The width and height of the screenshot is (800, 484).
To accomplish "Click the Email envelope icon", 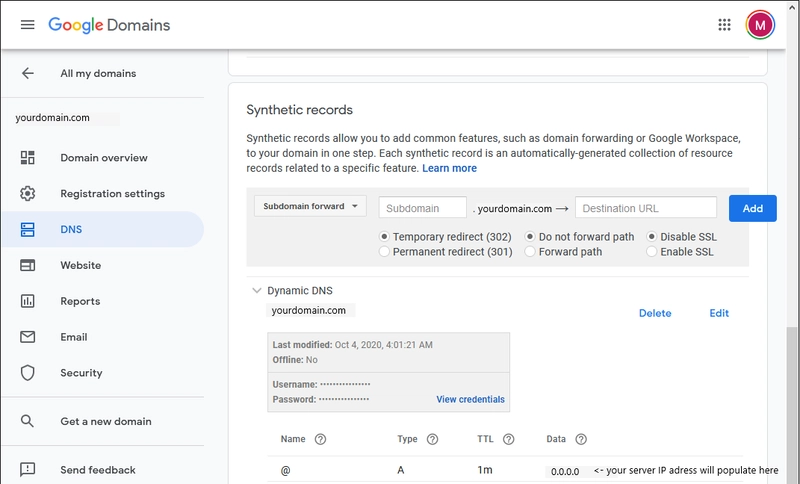I will [x=28, y=337].
